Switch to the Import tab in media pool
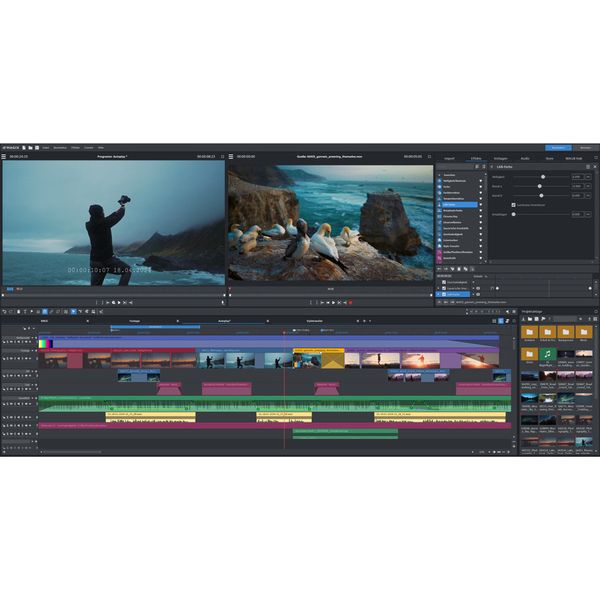 coord(449,158)
